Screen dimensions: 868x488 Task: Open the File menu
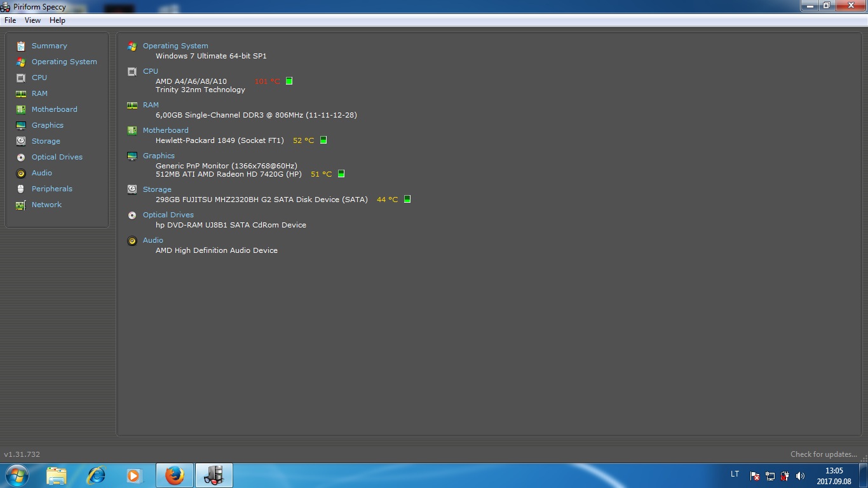click(10, 20)
